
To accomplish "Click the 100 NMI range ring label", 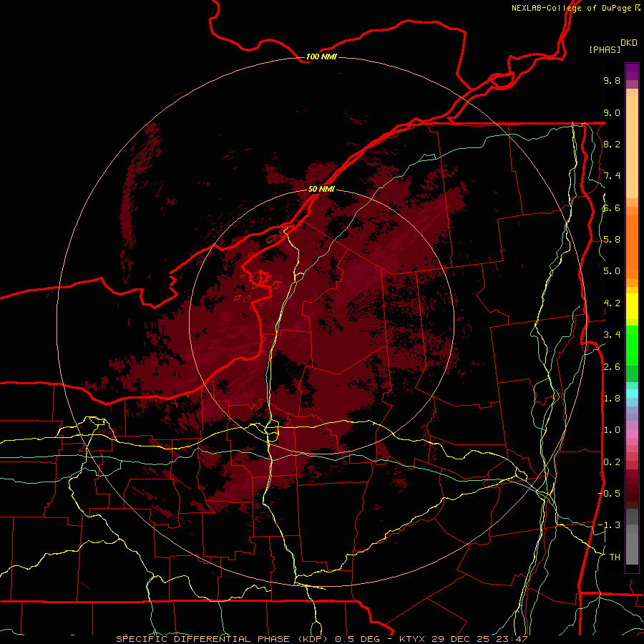I will click(x=321, y=57).
